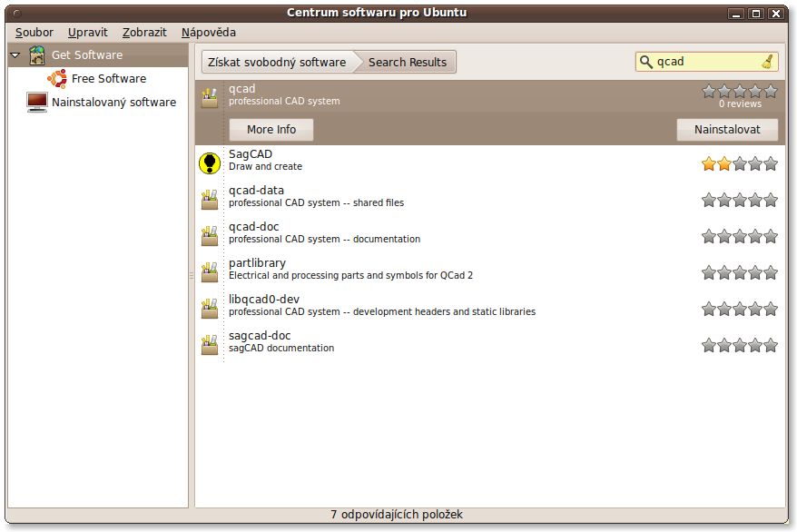
Task: Click 'professional CAD system -- documentation' description
Action: 324,240
